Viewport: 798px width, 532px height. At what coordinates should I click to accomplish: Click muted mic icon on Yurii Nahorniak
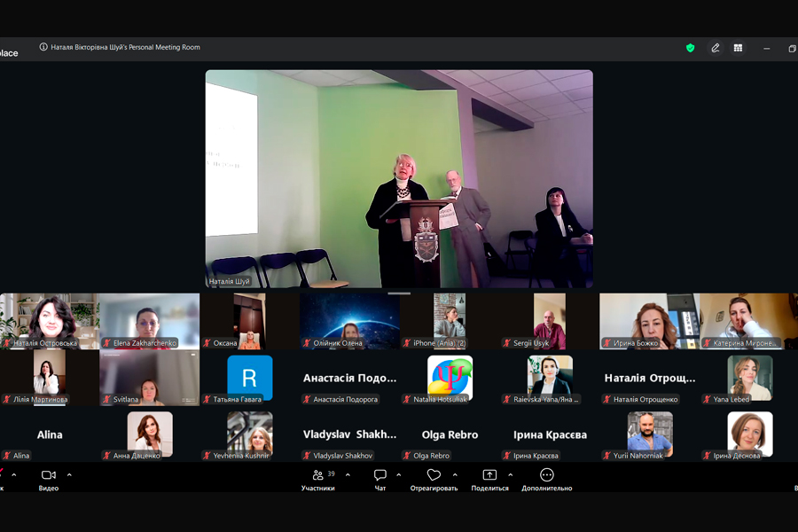606,456
